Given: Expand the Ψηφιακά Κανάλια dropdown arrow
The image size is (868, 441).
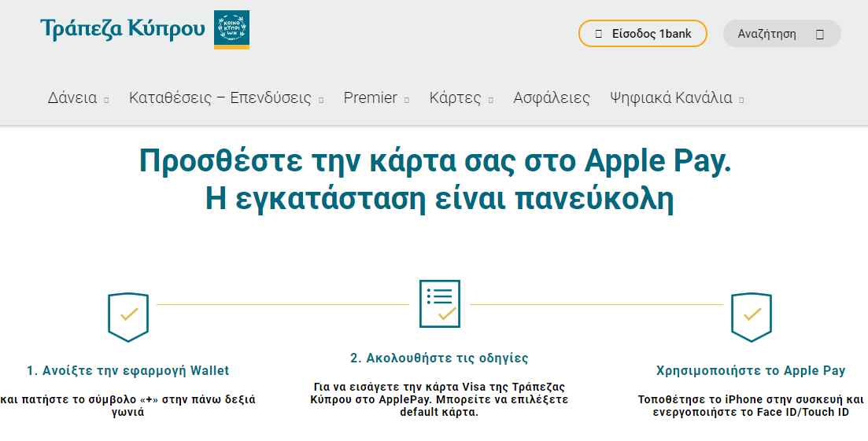Looking at the screenshot, I should pos(742,100).
